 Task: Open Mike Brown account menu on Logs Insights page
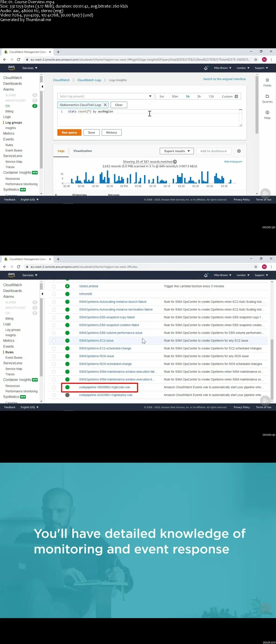(x=223, y=68)
